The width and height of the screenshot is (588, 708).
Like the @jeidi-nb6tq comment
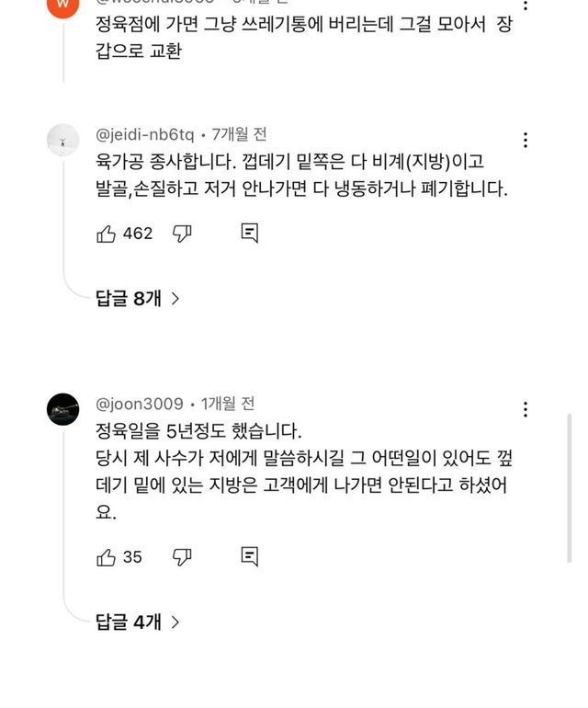tap(107, 234)
